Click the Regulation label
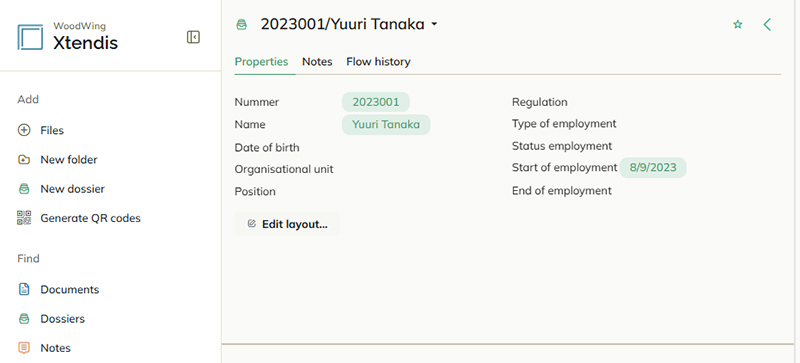 [540, 102]
